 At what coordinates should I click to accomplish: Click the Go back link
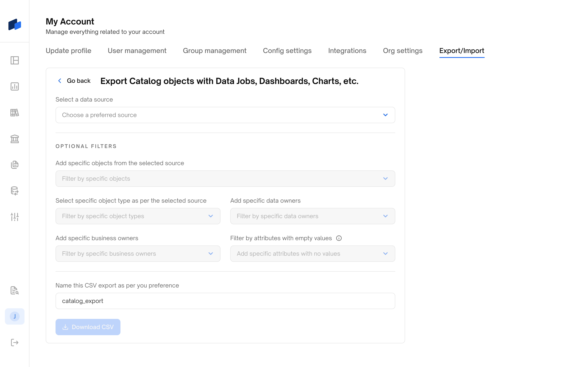74,81
